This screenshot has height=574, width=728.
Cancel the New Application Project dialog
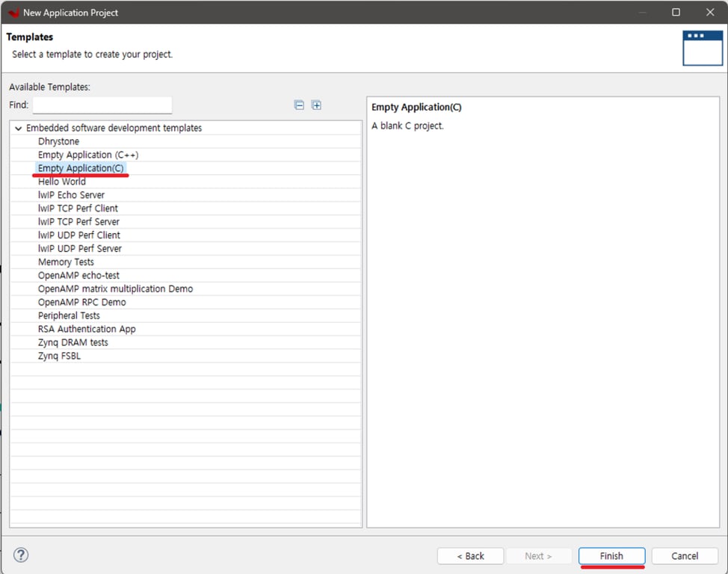(x=685, y=556)
